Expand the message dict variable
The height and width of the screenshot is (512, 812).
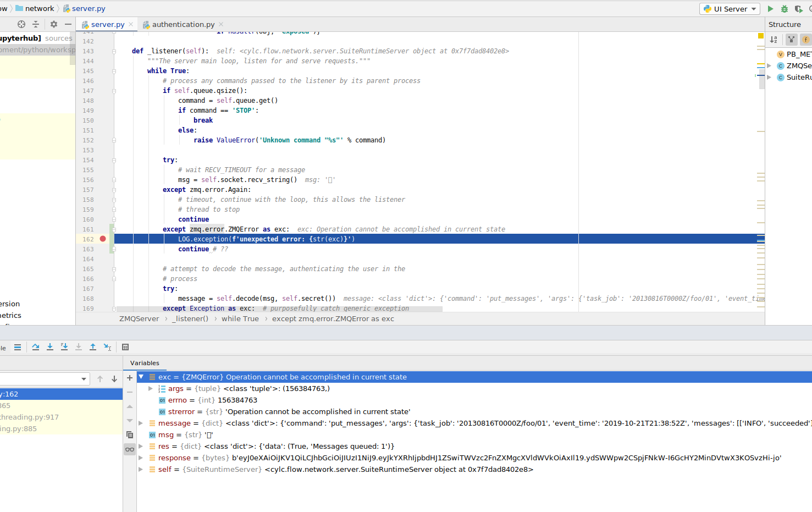click(141, 423)
